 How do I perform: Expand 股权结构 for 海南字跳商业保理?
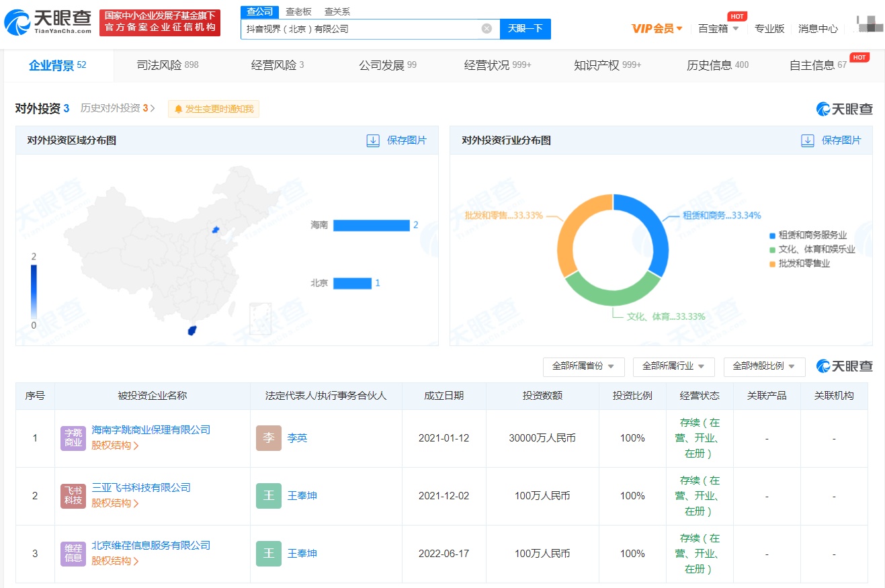click(115, 446)
